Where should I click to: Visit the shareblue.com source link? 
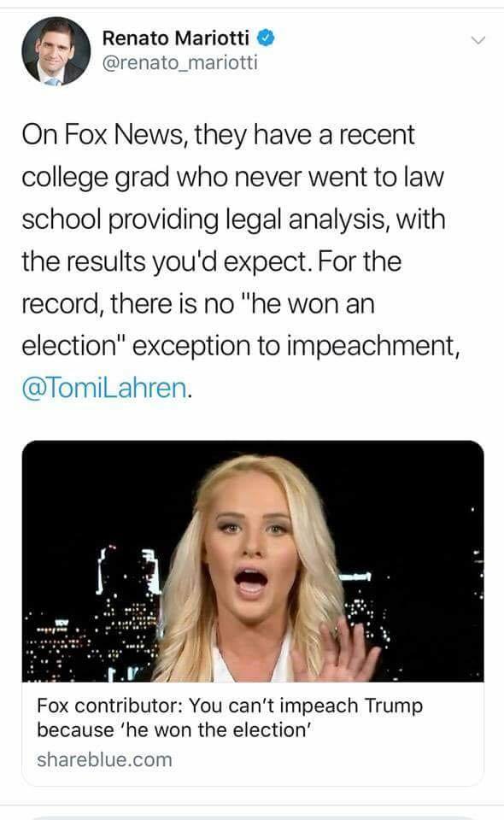[104, 759]
